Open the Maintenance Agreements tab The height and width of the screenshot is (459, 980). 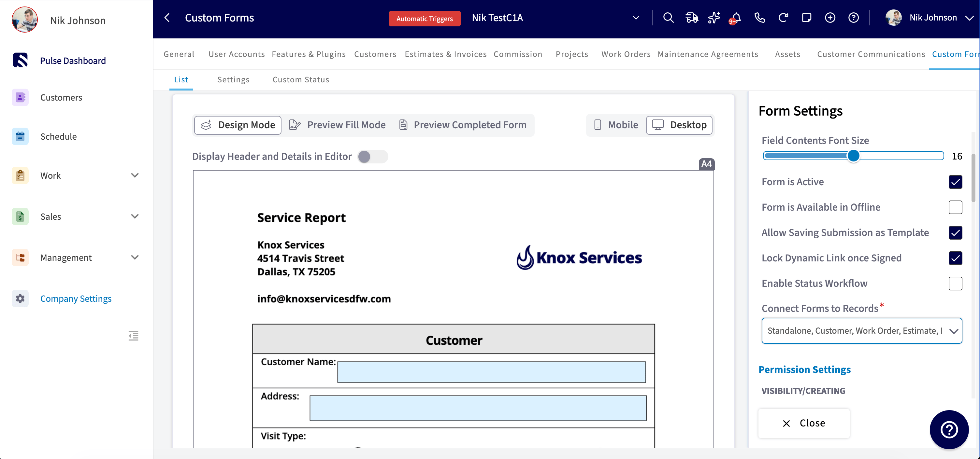pyautogui.click(x=708, y=54)
